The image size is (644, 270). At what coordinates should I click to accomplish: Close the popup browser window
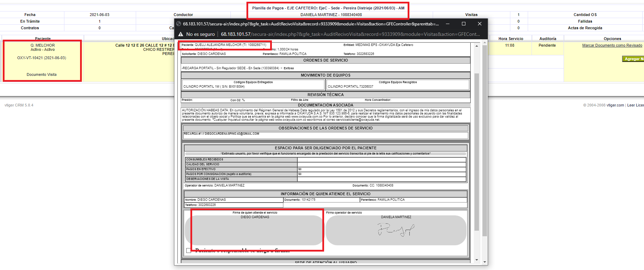pyautogui.click(x=480, y=24)
